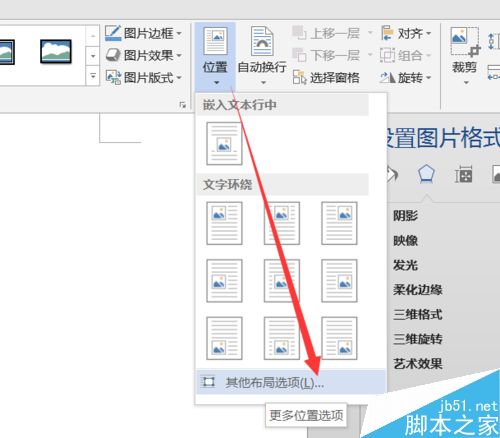This screenshot has height=438, width=500.
Task: Expand the 艺术效果 artistic effects section
Action: click(x=418, y=364)
